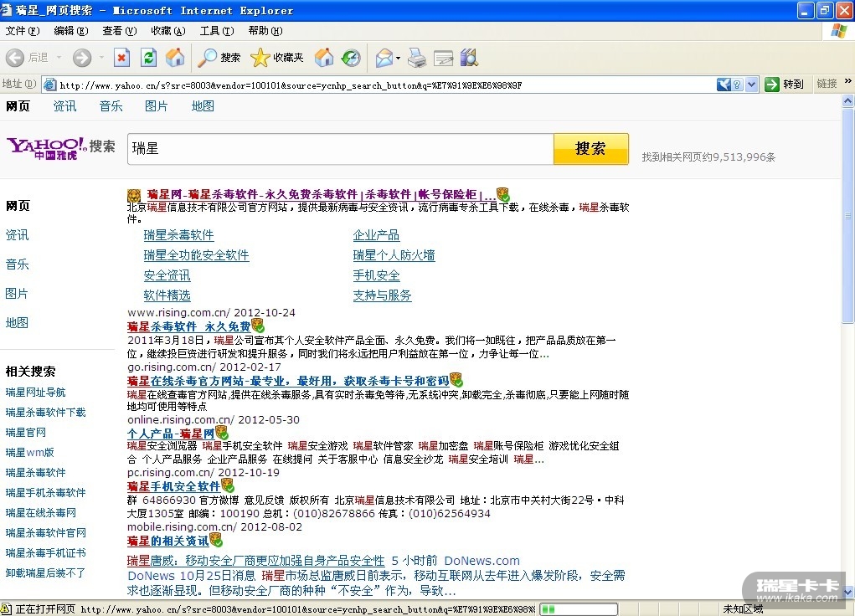The width and height of the screenshot is (855, 616).
Task: Open the 支持与服务 link
Action: click(x=382, y=295)
